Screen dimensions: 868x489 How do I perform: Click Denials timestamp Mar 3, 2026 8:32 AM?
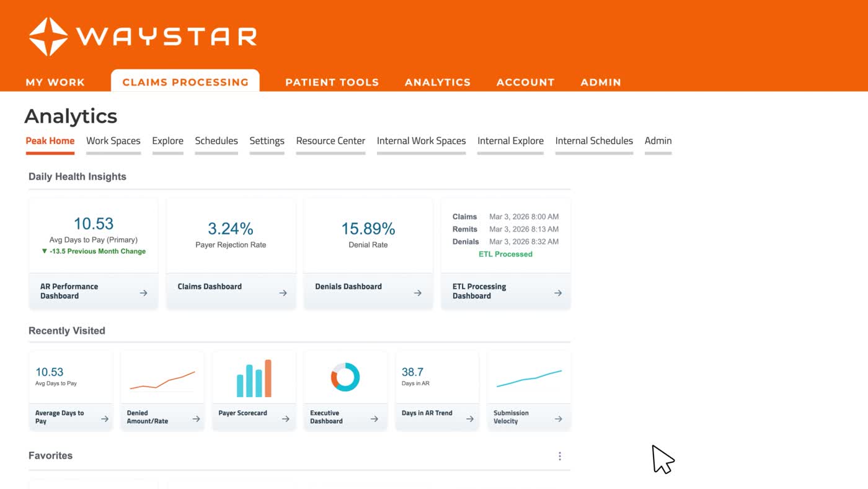pyautogui.click(x=524, y=241)
